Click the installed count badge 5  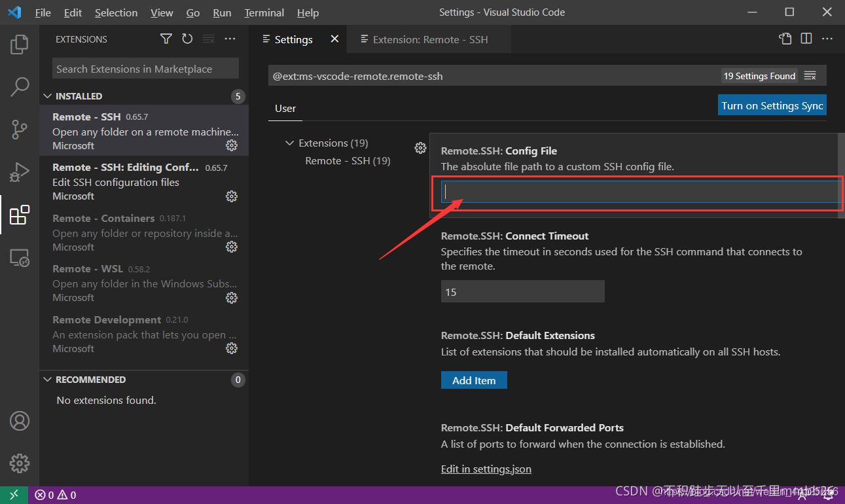(238, 96)
